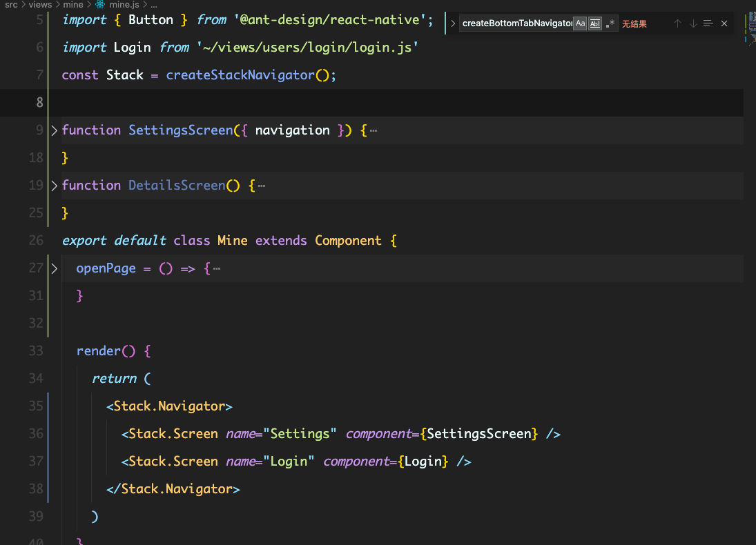Viewport: 756px width, 545px height.
Task: Click the minimap at the editor edge
Action: point(750,29)
